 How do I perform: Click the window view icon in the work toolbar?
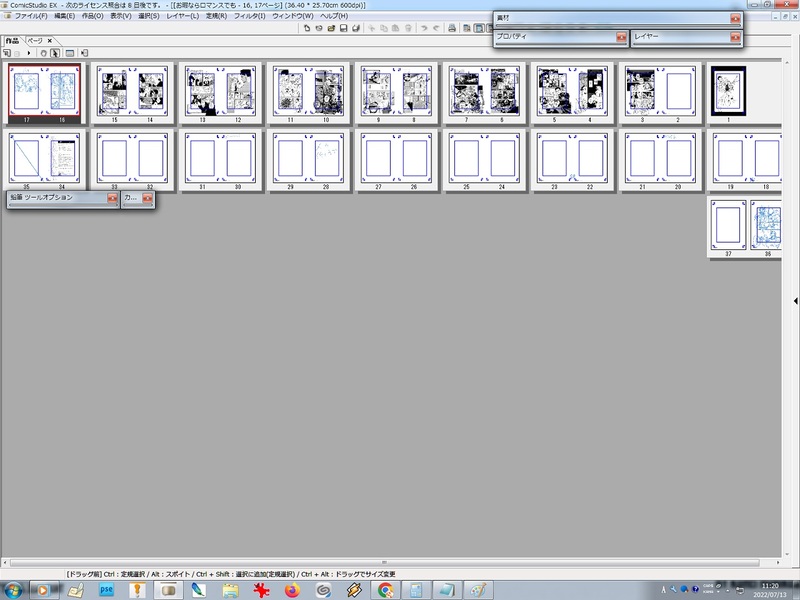pyautogui.click(x=70, y=53)
